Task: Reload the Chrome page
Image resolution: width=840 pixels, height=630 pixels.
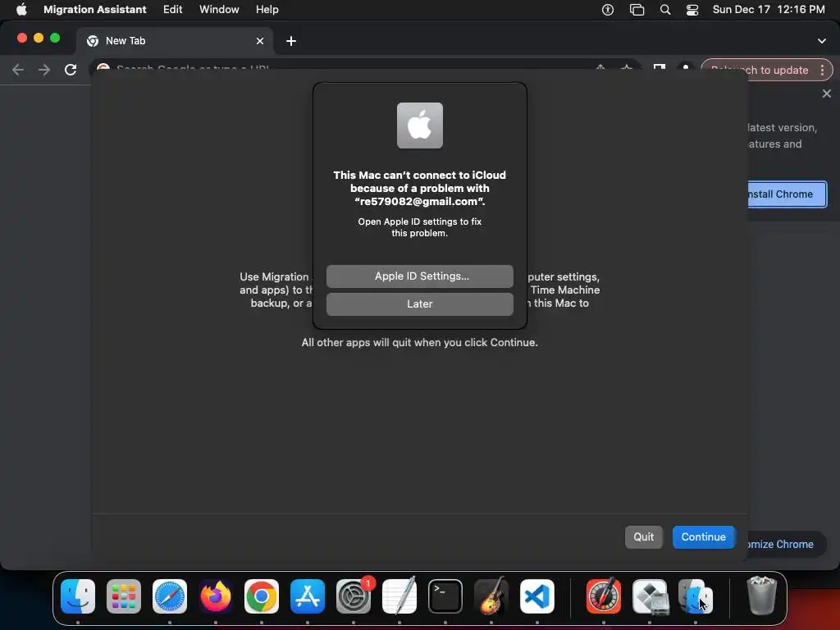Action: coord(71,70)
